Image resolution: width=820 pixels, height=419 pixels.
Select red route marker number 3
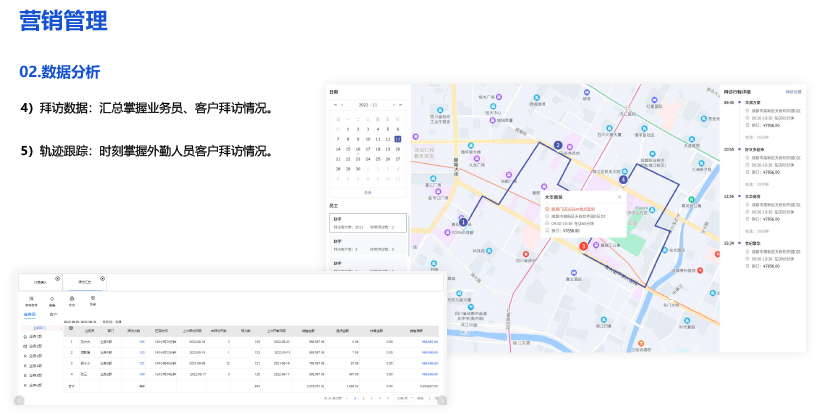584,245
